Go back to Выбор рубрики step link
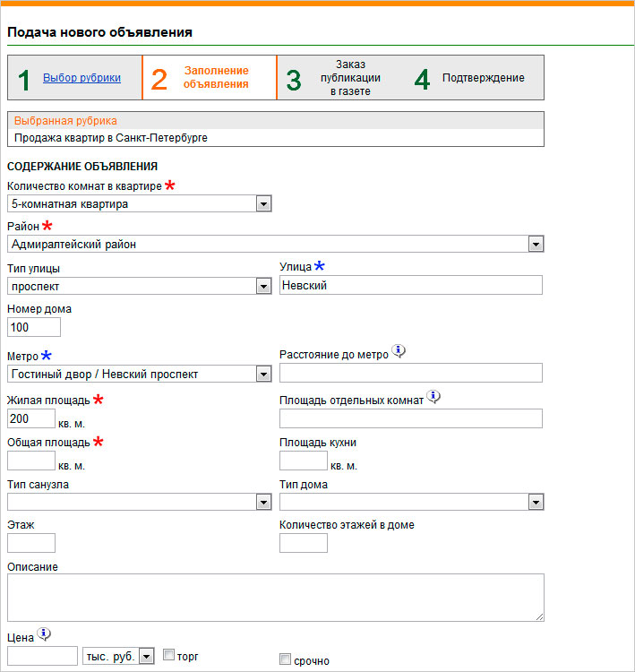635x672 pixels. tap(82, 78)
